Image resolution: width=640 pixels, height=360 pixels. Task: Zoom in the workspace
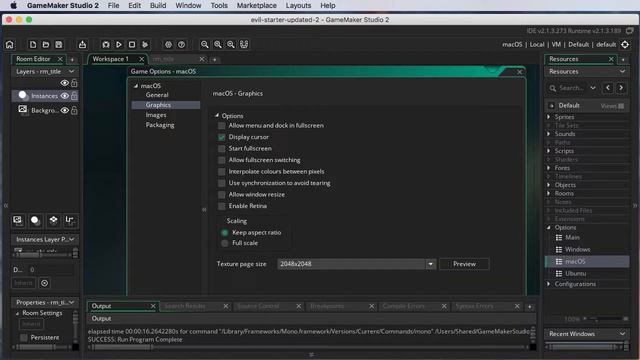pos(218,44)
